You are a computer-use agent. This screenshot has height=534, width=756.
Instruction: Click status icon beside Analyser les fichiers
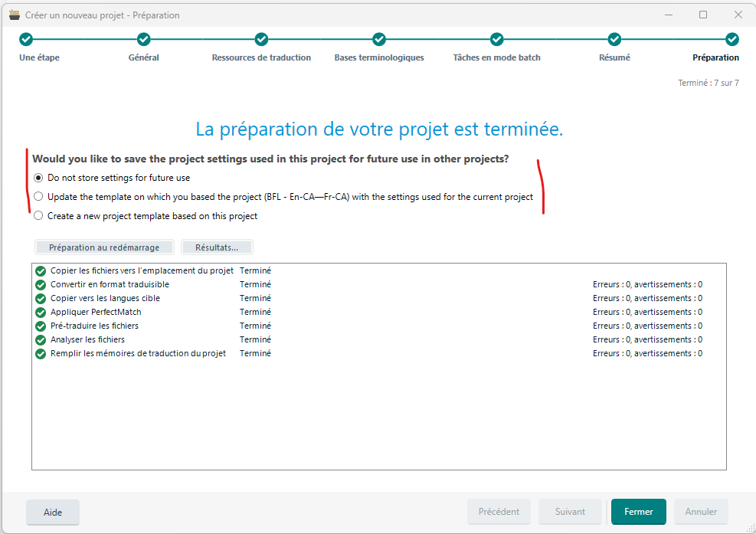[41, 340]
